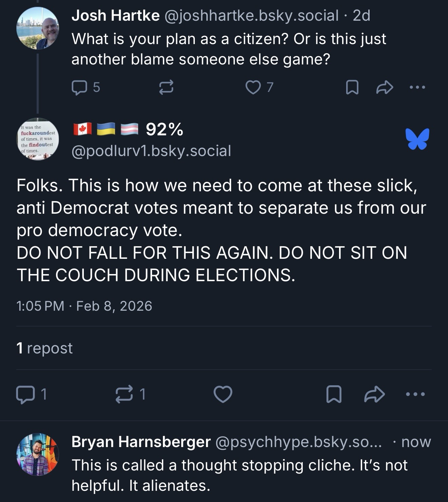Like the main post with heart icon
Viewport: 448px width, 502px height.
point(223,394)
